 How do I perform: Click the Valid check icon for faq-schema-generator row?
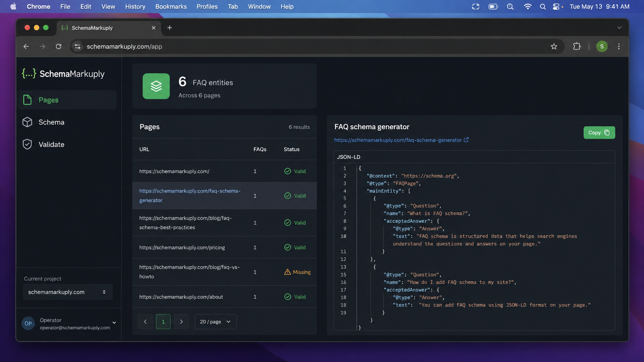click(288, 196)
